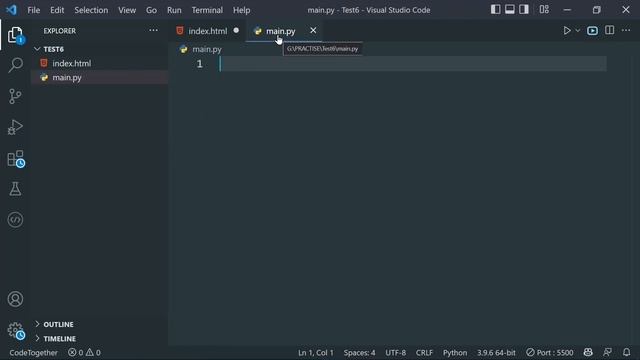The height and width of the screenshot is (360, 640).
Task: Open the Help menu
Action: click(241, 10)
